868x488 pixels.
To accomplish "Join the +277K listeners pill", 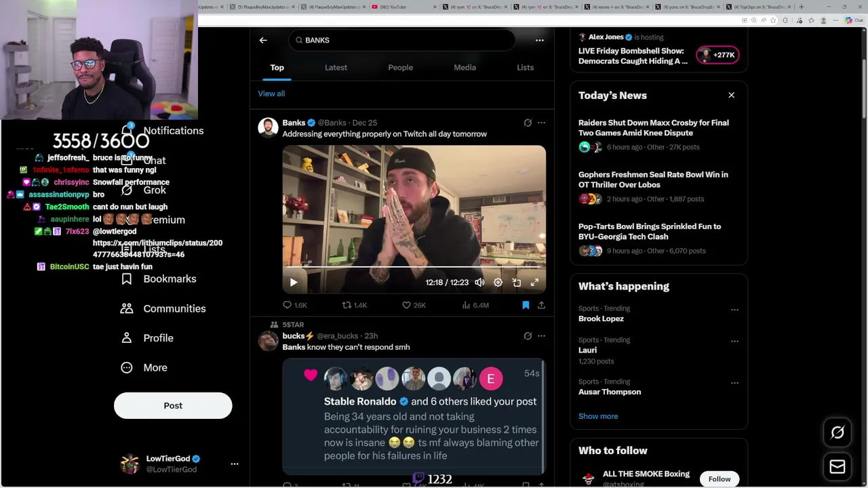I will point(717,55).
